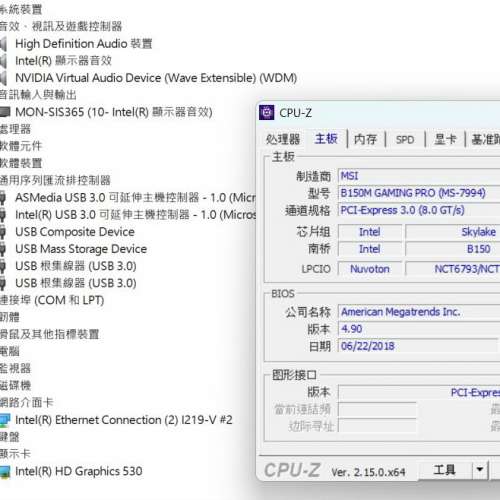Open the 内存 tab in CPU-Z
Screen dimensions: 500x500
[x=365, y=139]
